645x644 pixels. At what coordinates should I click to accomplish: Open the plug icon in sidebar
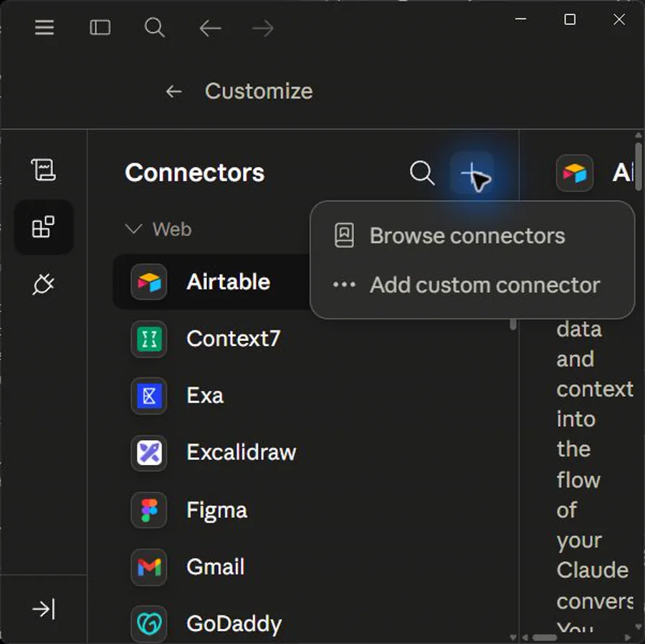pyautogui.click(x=44, y=284)
